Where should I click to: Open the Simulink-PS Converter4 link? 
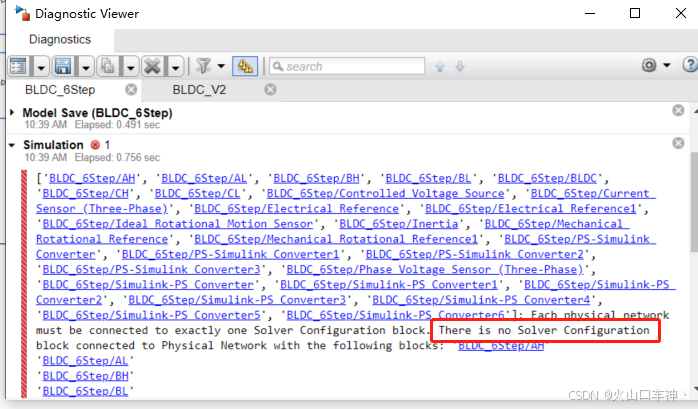point(481,300)
